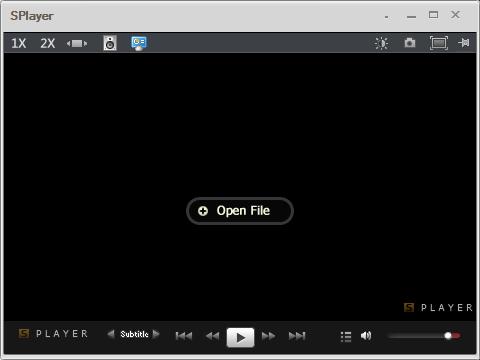Screen dimensions: 480x360
Task: Open the speaker audio settings icon
Action: pyautogui.click(x=110, y=43)
